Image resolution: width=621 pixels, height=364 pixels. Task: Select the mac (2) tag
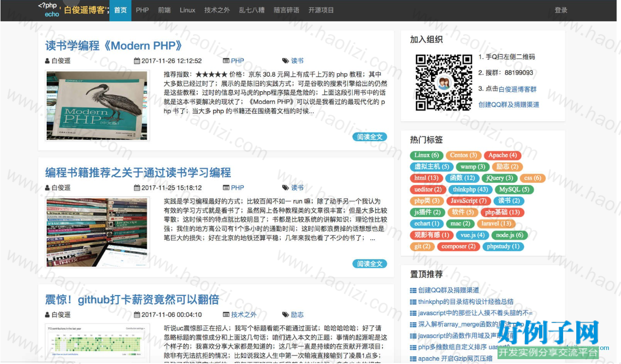click(460, 224)
